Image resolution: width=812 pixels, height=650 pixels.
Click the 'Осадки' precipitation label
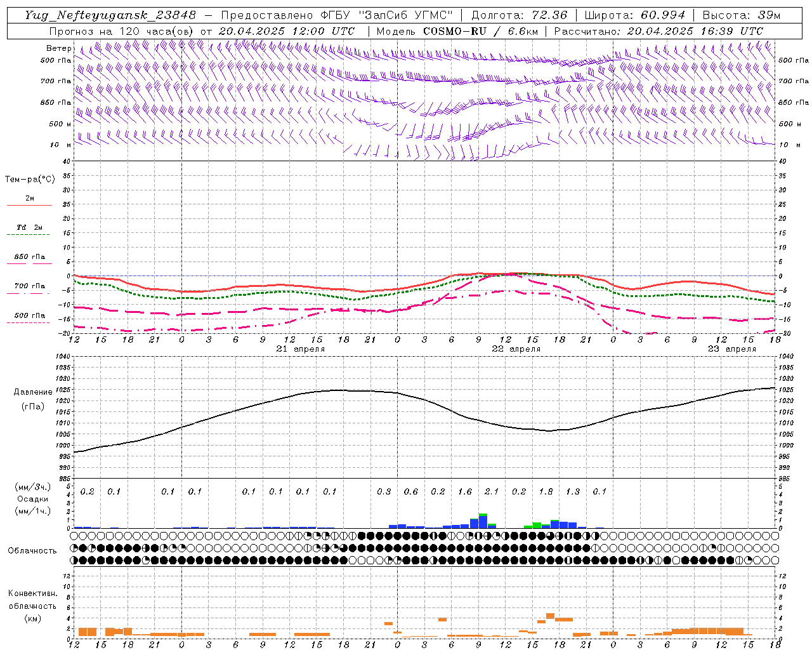(x=32, y=499)
